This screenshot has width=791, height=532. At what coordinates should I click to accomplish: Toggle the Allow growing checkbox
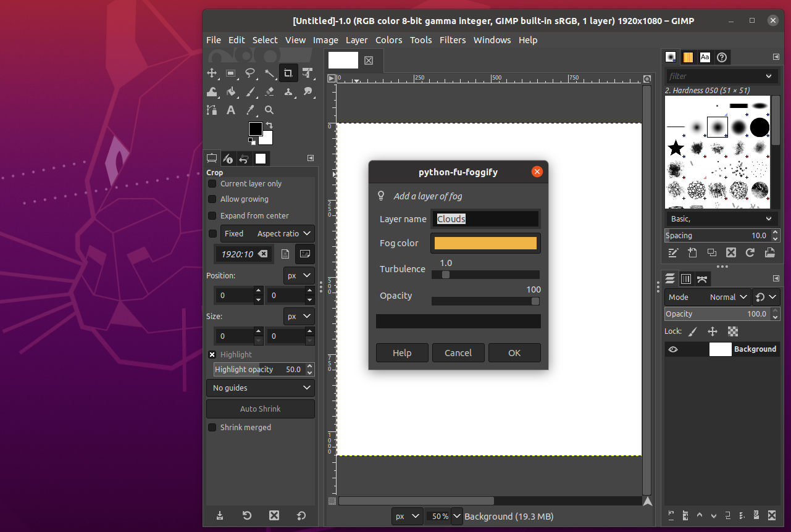(x=212, y=199)
